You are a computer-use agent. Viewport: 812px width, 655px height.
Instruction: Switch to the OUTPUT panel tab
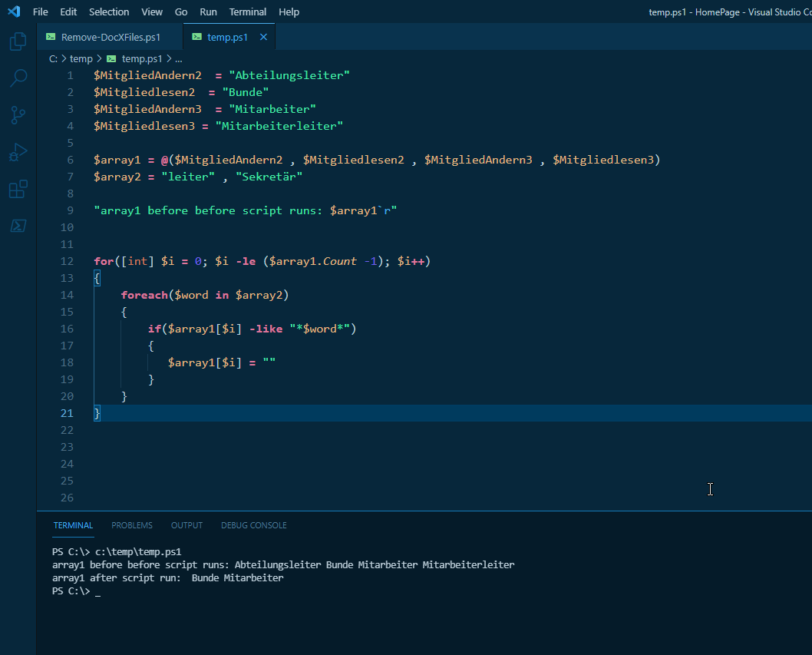(187, 525)
